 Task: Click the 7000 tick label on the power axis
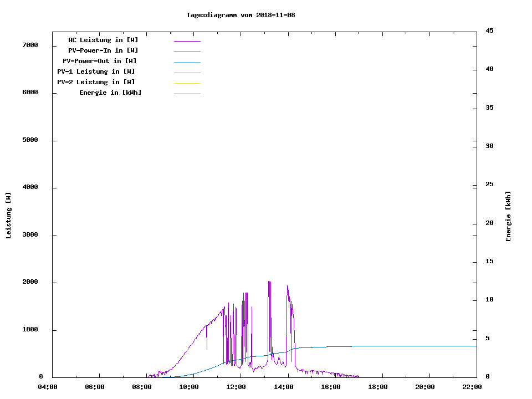(x=30, y=45)
